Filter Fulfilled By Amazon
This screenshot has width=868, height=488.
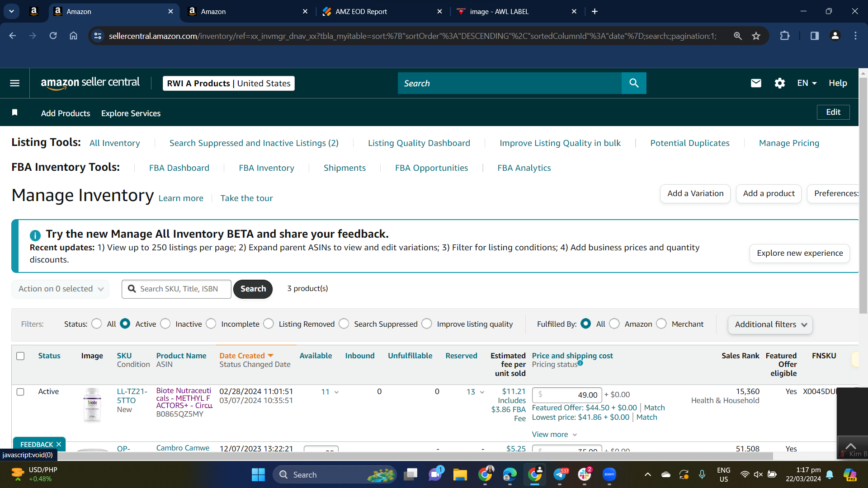[614, 324]
